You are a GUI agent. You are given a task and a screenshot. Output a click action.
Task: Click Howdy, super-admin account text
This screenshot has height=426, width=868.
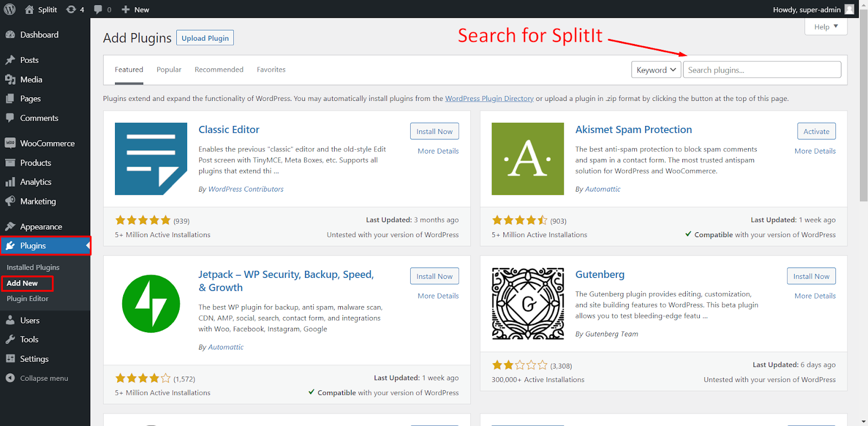[x=807, y=9]
